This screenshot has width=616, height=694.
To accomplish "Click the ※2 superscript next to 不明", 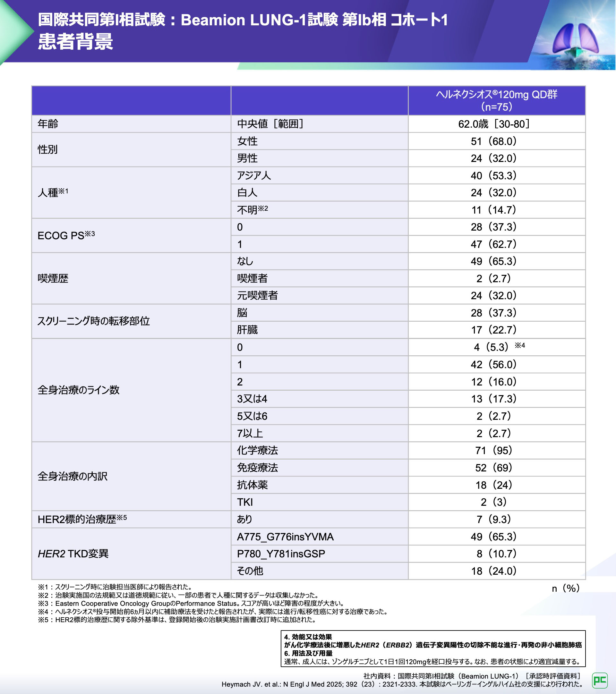I will tap(263, 208).
